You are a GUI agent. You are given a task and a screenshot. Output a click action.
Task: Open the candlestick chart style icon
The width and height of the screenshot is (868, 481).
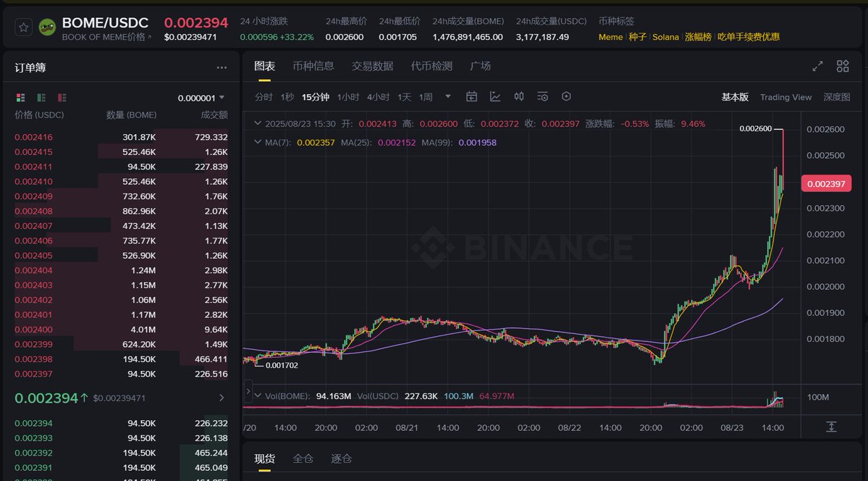coord(518,97)
